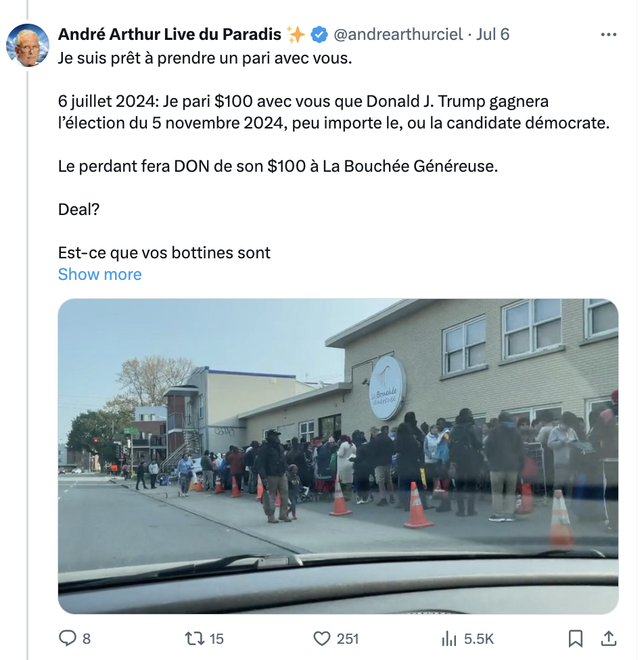Open André Arthur Live du Paradis name

pos(169,34)
